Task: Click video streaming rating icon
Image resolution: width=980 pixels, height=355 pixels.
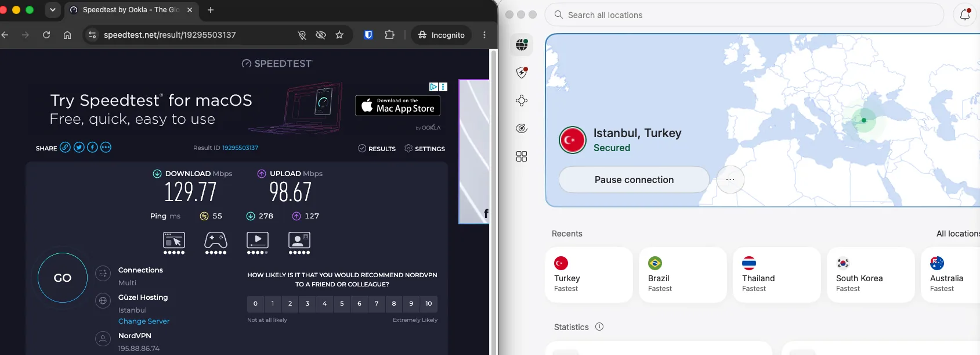Action: pos(258,243)
